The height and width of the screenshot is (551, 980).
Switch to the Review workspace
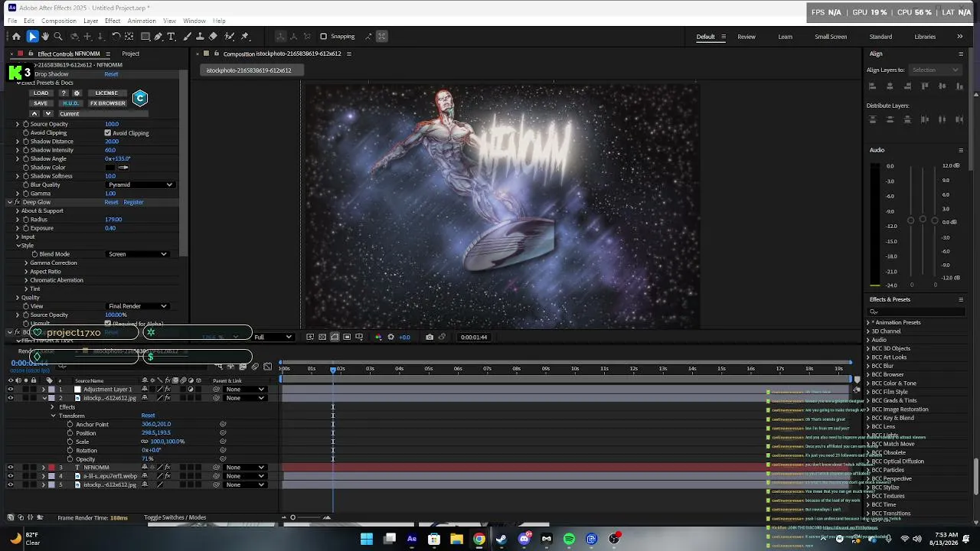746,37
